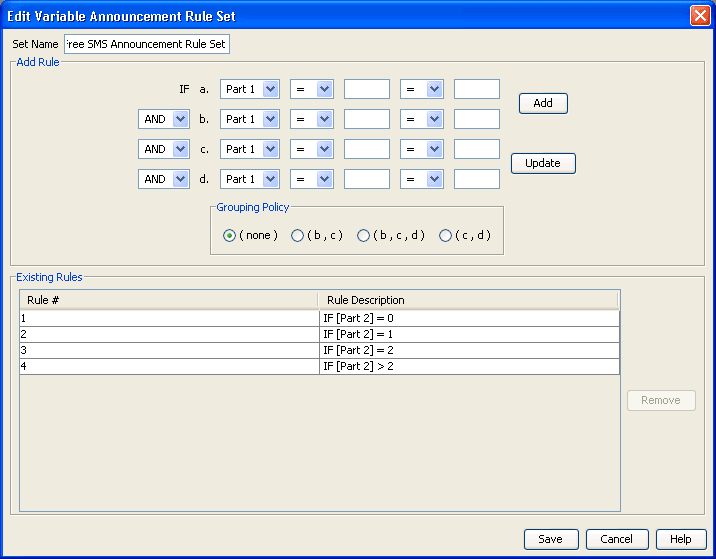The height and width of the screenshot is (559, 716).
Task: Click the first value field in row c
Action: click(367, 149)
